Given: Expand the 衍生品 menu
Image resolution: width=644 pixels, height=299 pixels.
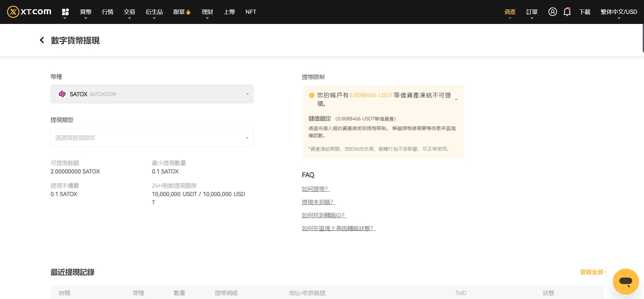Looking at the screenshot, I should pos(154,12).
